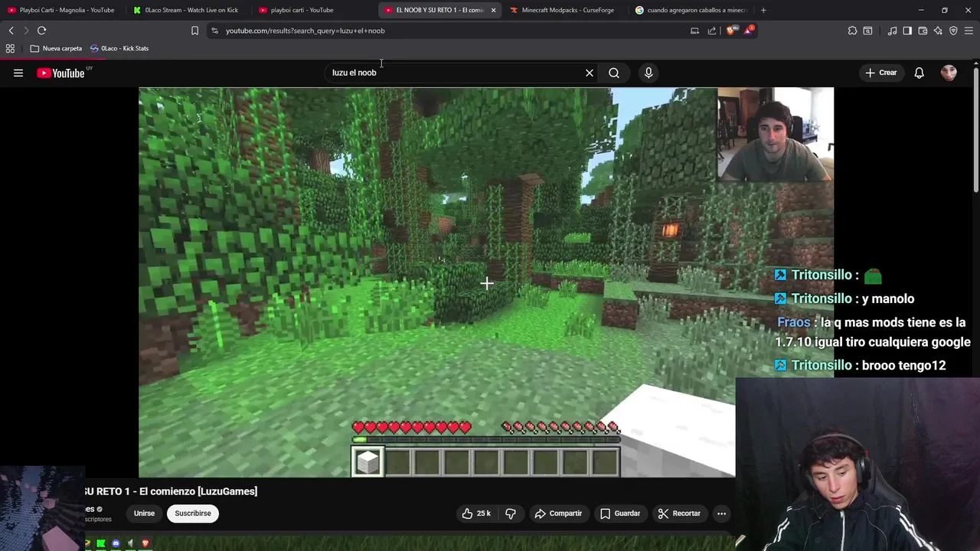The width and height of the screenshot is (980, 551).
Task: Go to YouTube home via logo
Action: pos(60,73)
